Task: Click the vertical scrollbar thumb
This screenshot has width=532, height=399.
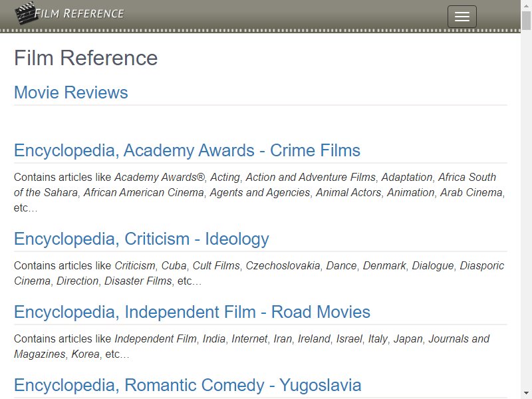Action: (526, 21)
